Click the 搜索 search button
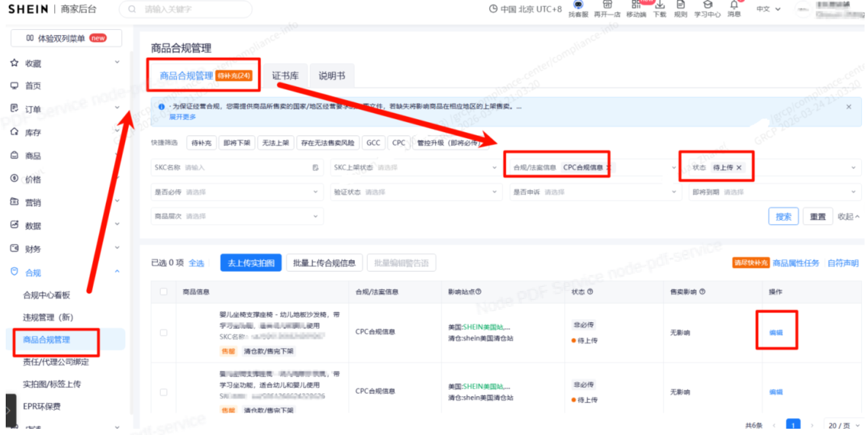The width and height of the screenshot is (868, 435). point(783,217)
